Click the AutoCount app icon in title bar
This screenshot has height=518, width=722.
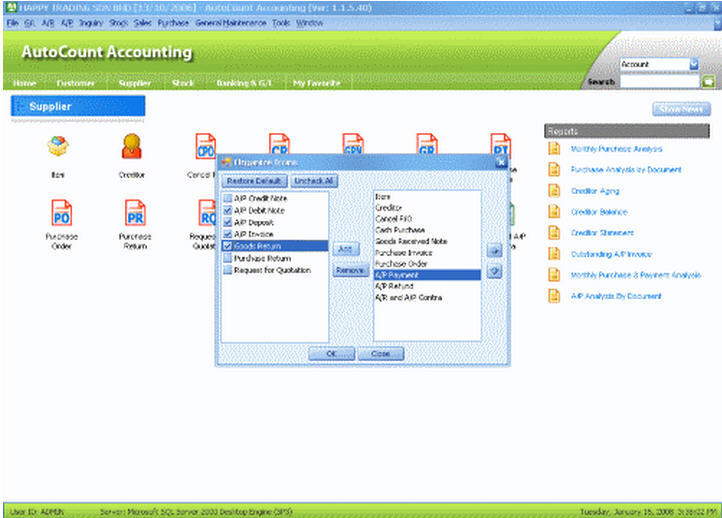[11, 7]
